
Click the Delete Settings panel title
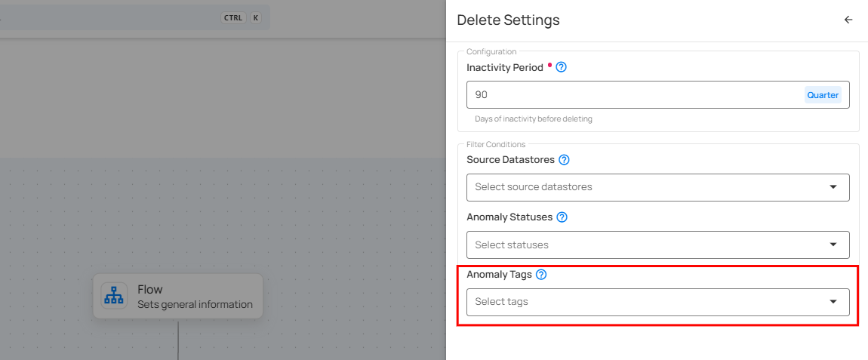pos(509,20)
